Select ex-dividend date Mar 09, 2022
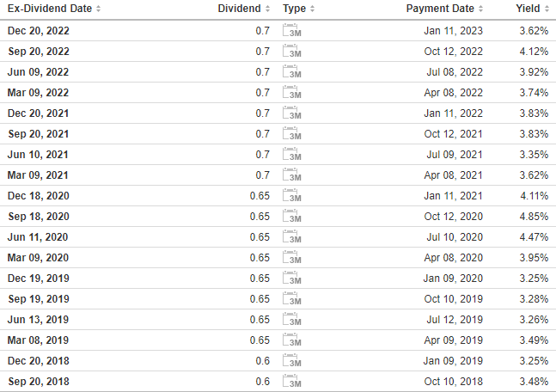The image size is (556, 392). coord(38,93)
